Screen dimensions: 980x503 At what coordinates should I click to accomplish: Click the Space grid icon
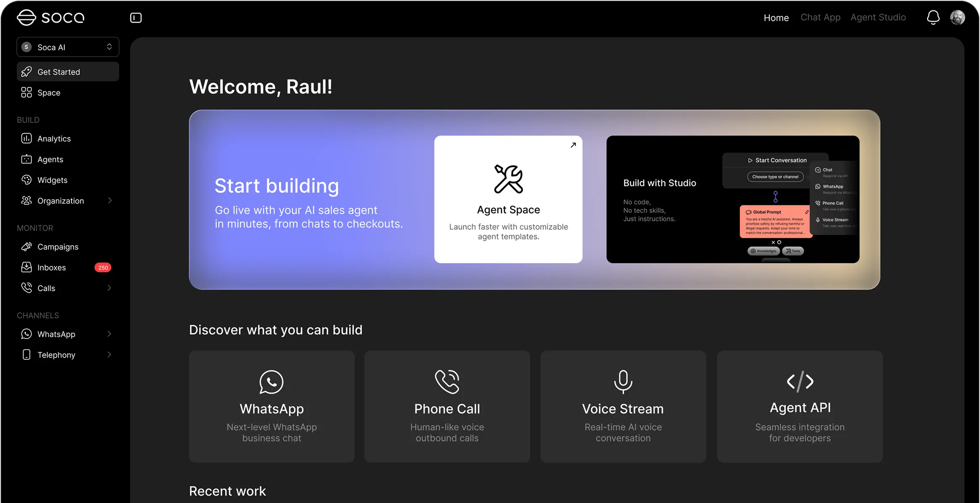(26, 93)
